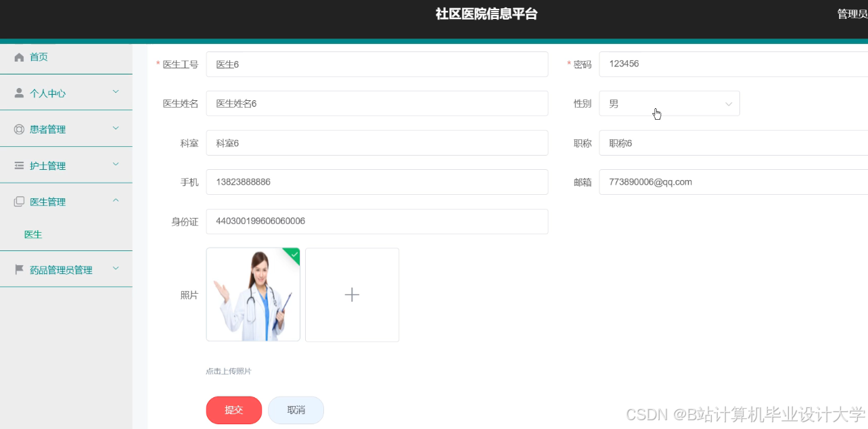Expand 护士管理 menu chevron
868x429 pixels.
pos(116,164)
